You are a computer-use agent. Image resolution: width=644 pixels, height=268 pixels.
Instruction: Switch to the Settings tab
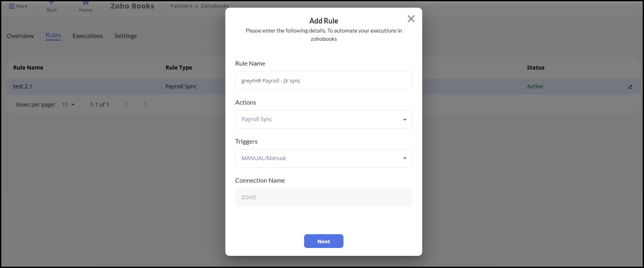point(125,36)
